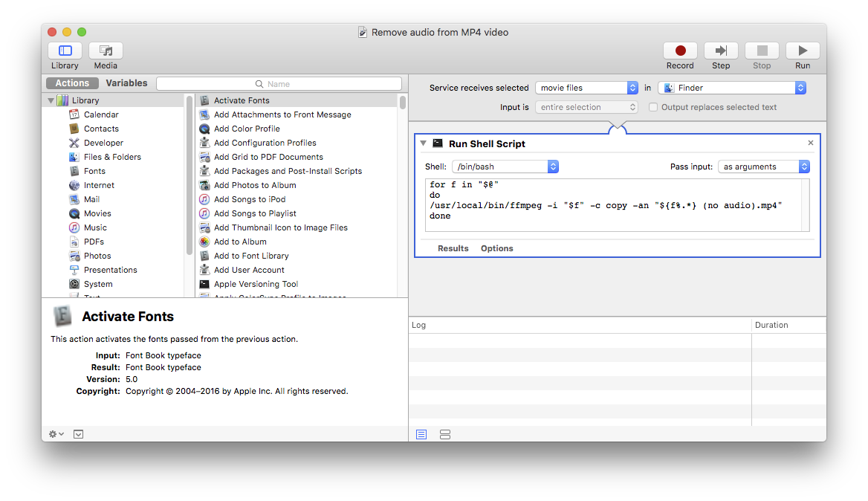
Task: Open the entire selection dropdown
Action: pos(587,107)
